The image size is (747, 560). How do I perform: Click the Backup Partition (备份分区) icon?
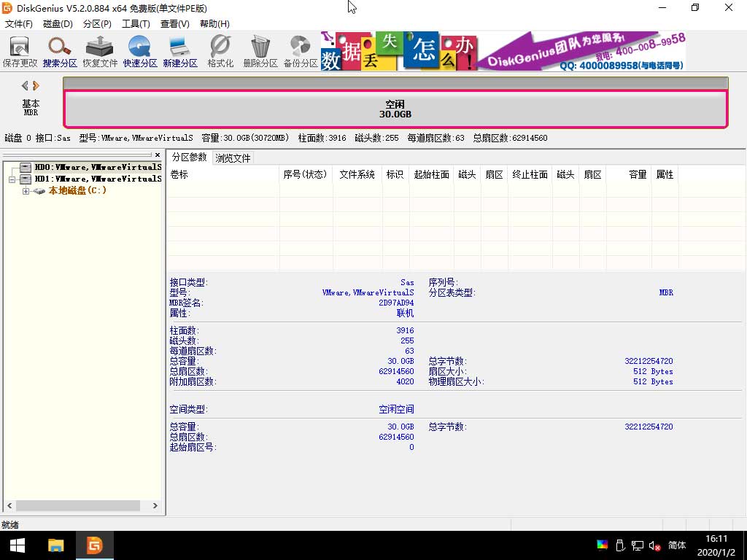point(300,52)
